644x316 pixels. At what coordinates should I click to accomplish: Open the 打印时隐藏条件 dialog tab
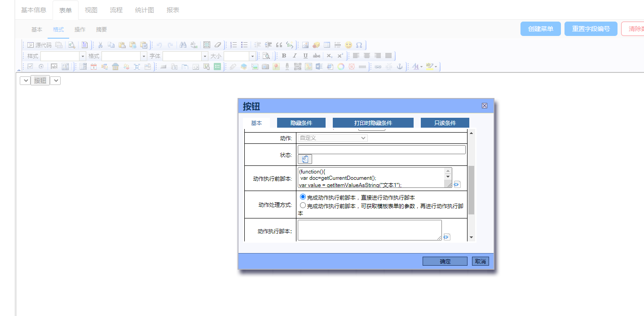pos(373,123)
